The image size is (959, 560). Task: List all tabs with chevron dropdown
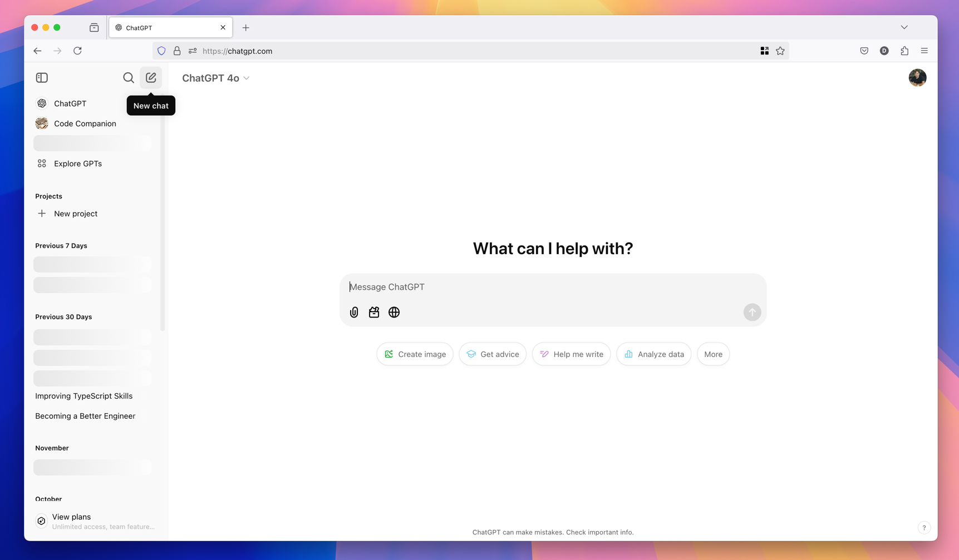[904, 27]
